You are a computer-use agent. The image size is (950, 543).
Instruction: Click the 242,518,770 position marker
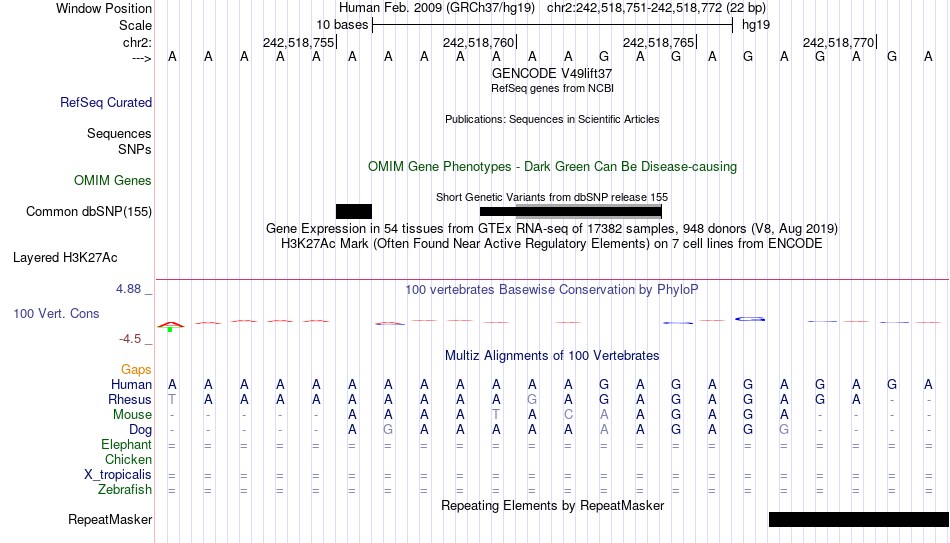tap(839, 42)
